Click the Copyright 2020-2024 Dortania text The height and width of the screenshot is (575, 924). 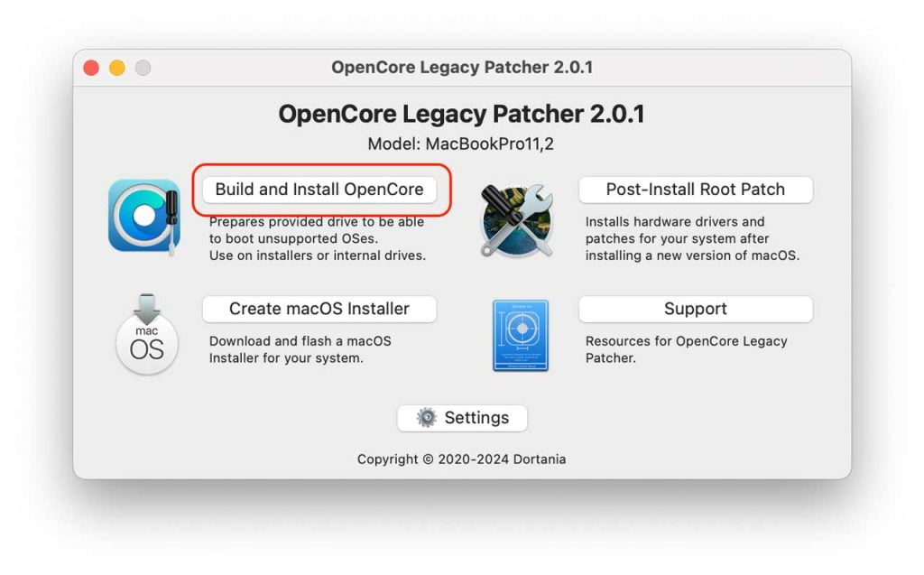pyautogui.click(x=461, y=459)
